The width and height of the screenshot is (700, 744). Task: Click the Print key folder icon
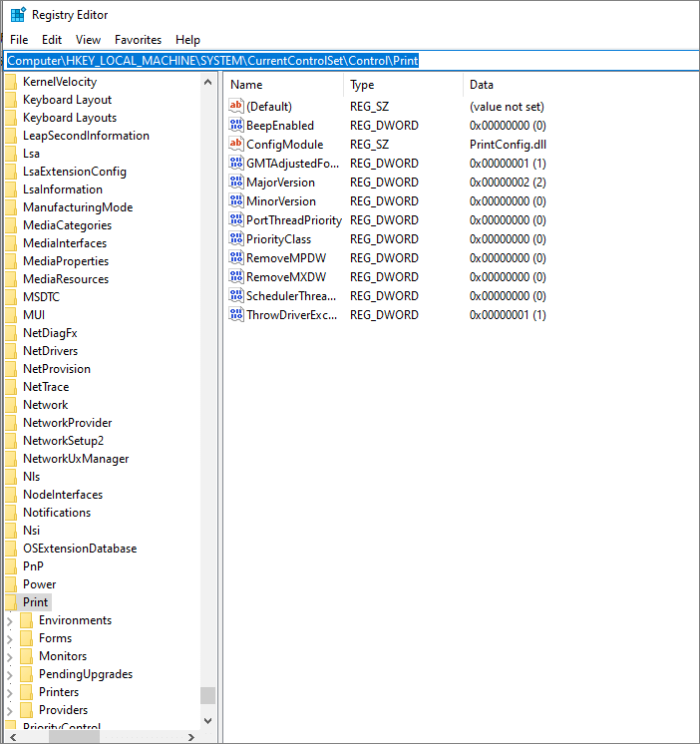pos(11,602)
